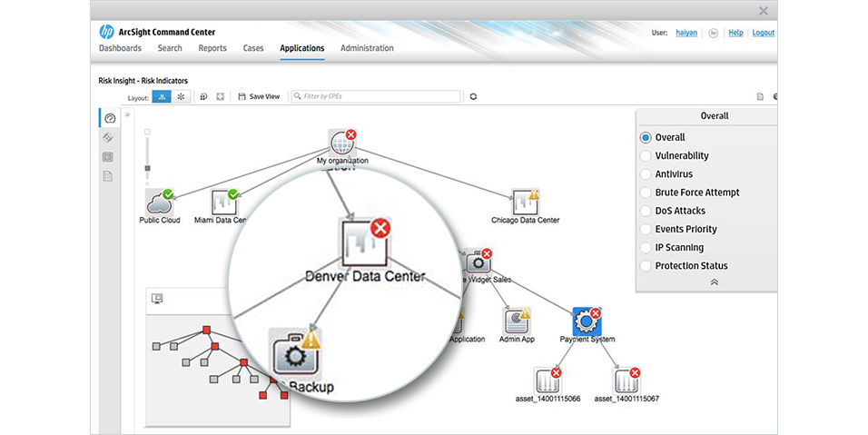Click the Save View button
This screenshot has width=868, height=435.
click(258, 96)
